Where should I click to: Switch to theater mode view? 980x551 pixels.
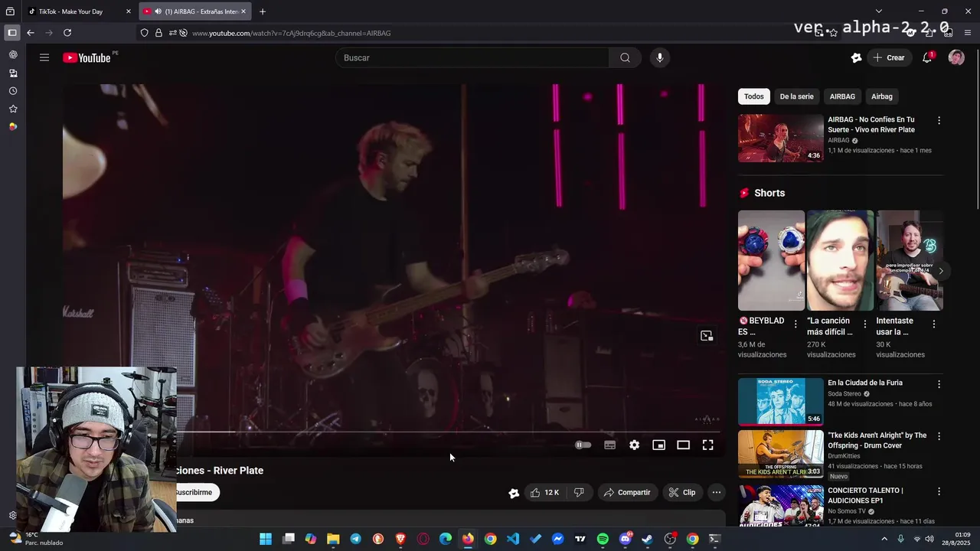coord(683,445)
